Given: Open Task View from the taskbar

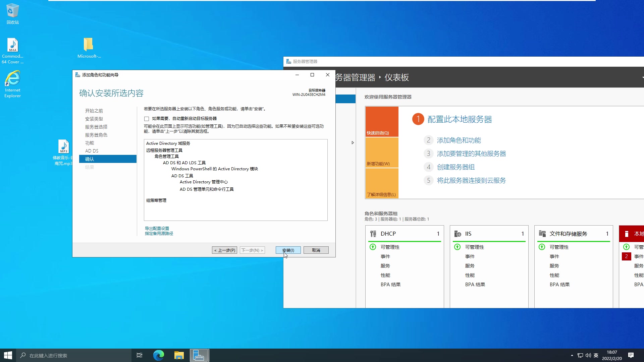Looking at the screenshot, I should (x=140, y=355).
